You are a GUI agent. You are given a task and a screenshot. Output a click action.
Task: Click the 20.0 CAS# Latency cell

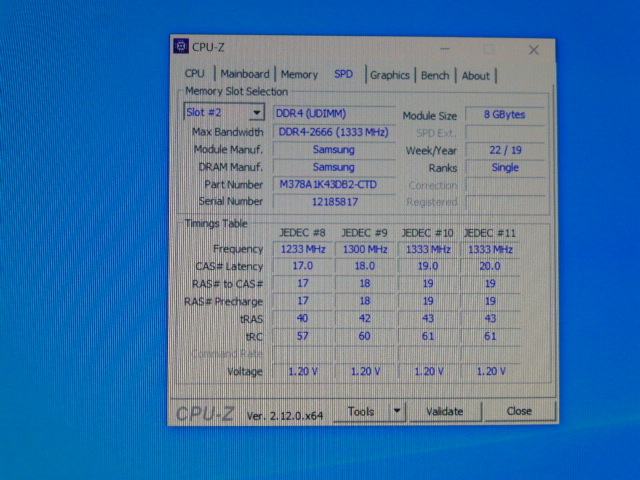pyautogui.click(x=490, y=267)
